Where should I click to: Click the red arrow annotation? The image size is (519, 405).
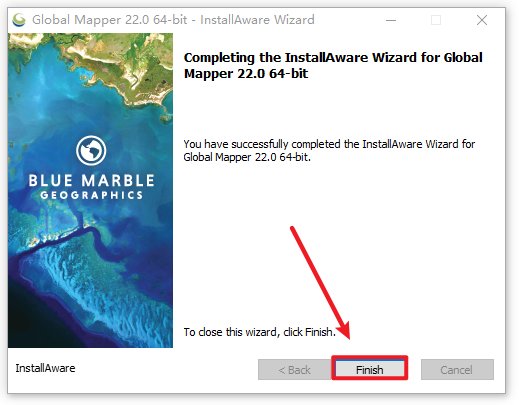tap(319, 282)
